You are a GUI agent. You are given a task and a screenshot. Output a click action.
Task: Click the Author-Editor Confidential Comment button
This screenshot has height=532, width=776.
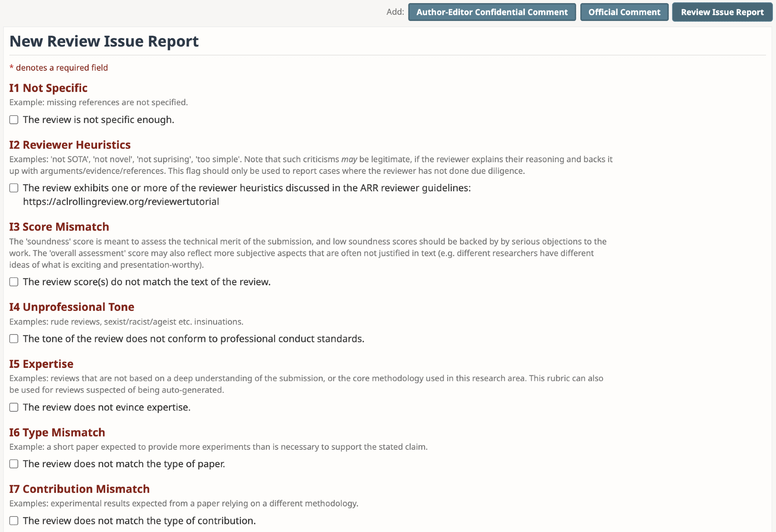coord(492,12)
